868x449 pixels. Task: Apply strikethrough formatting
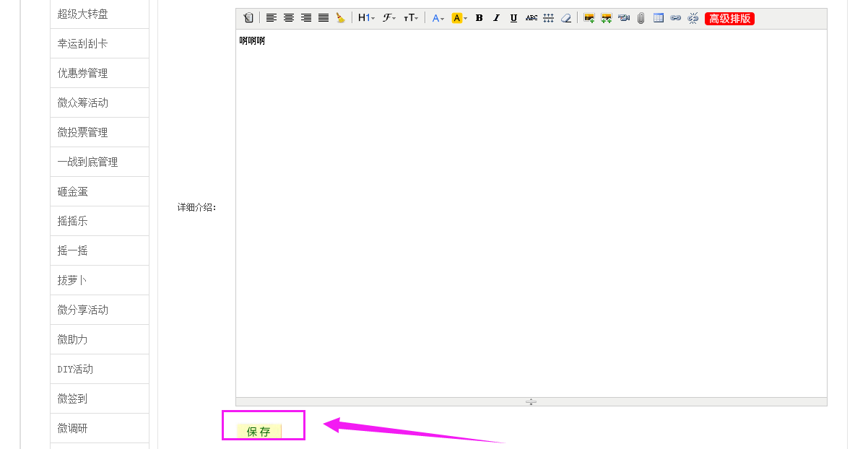[531, 18]
